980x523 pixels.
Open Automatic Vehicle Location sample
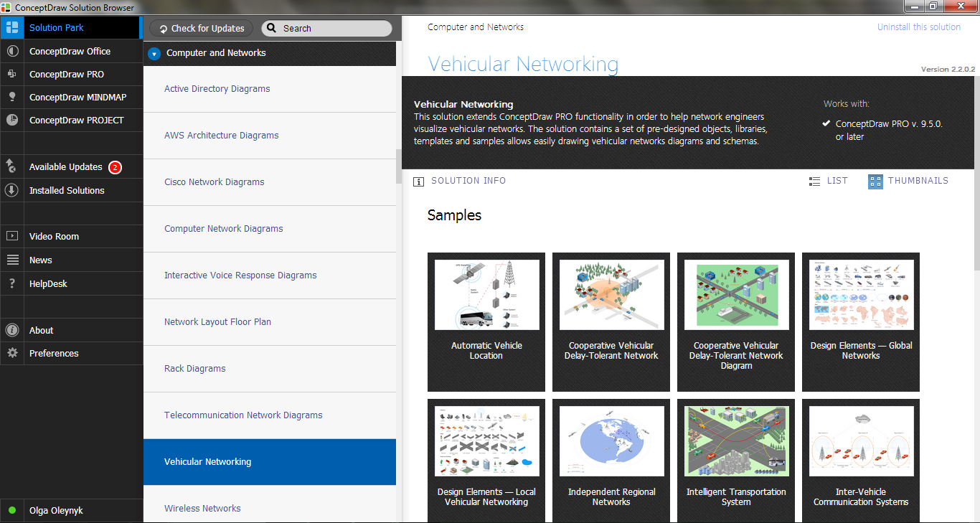tap(486, 322)
